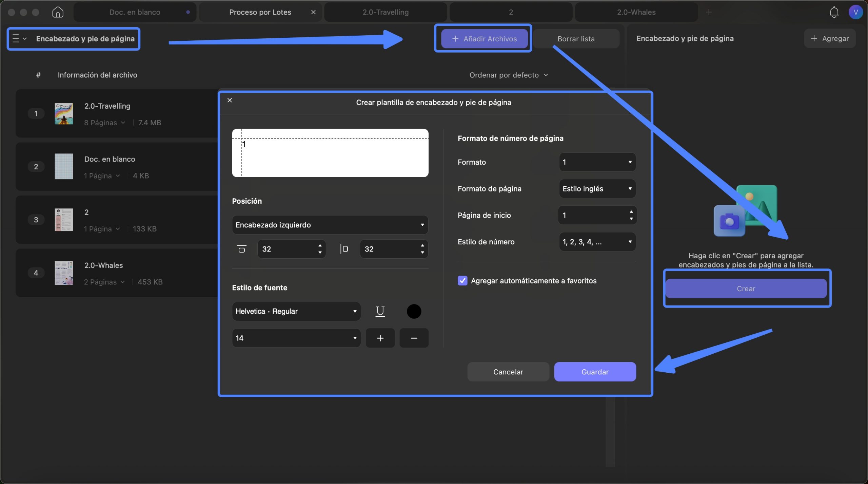Open Helvetica Regular font dropdown
868x484 pixels.
point(296,311)
